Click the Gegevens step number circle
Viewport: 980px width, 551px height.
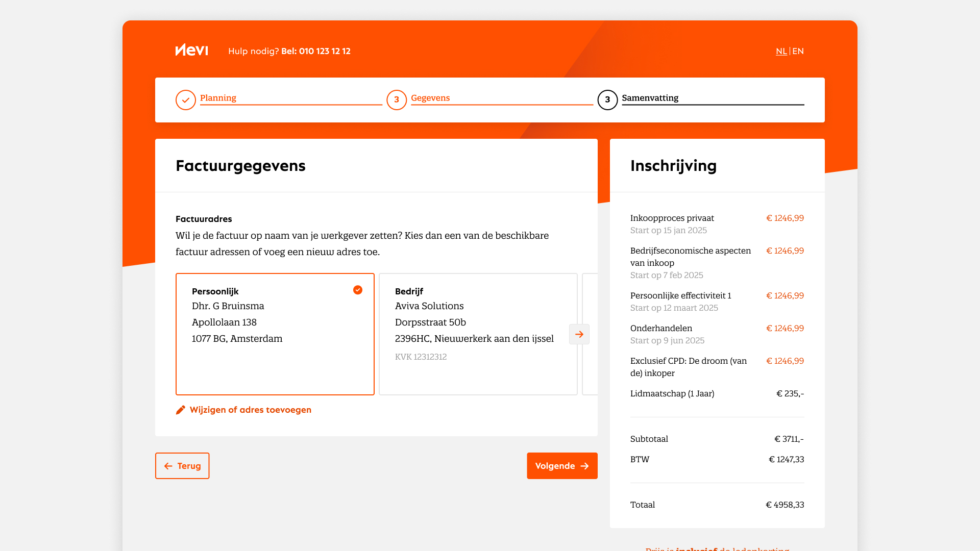click(397, 100)
